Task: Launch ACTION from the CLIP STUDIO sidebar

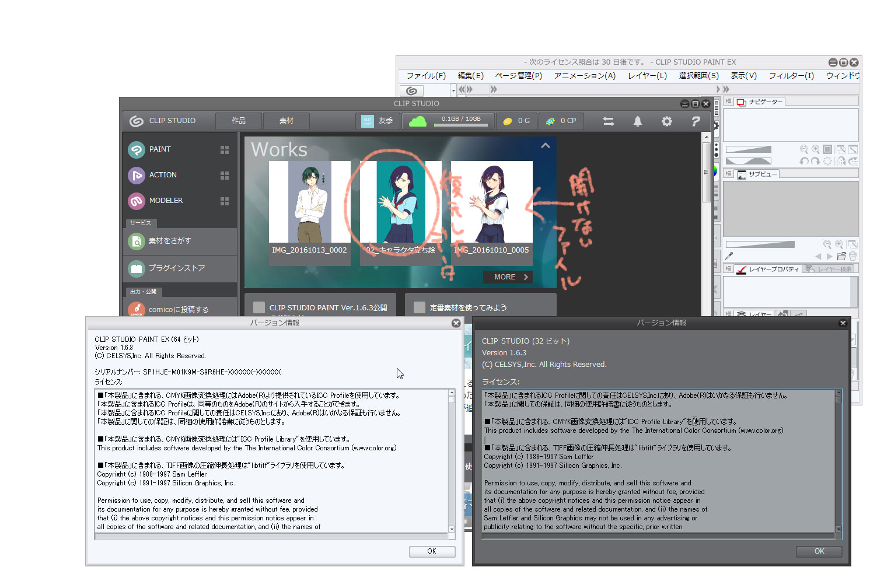Action: [x=152, y=175]
